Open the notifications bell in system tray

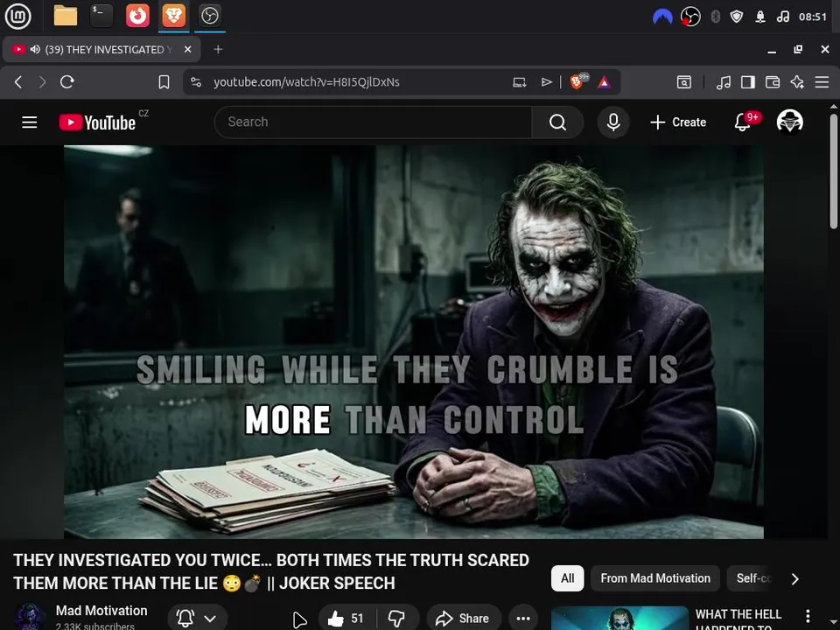(x=760, y=17)
